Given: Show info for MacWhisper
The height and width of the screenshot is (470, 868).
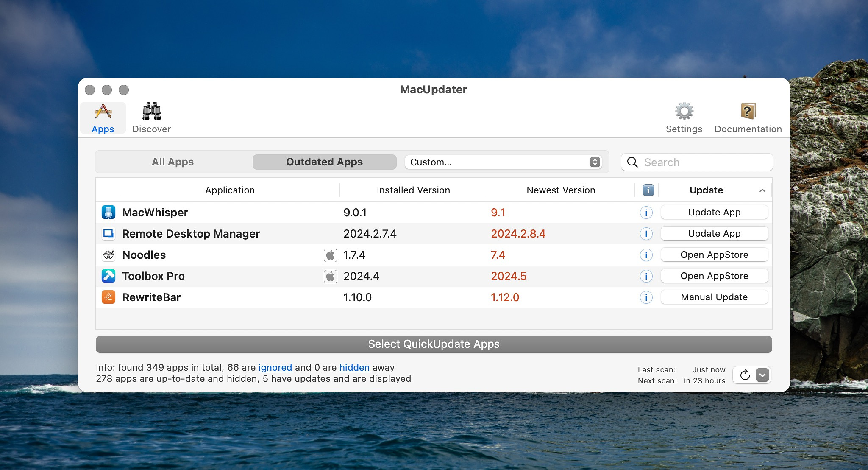Looking at the screenshot, I should (646, 213).
